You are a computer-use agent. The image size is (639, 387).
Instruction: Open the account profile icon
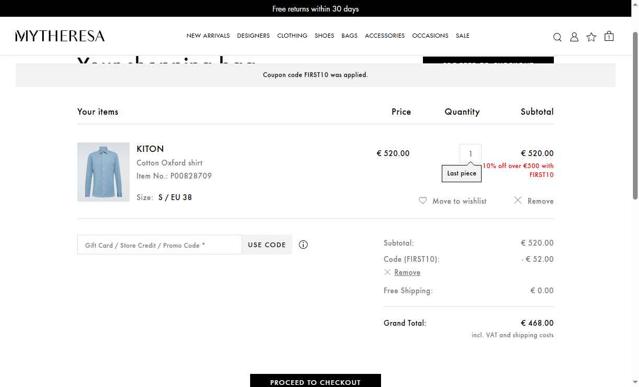click(x=574, y=37)
